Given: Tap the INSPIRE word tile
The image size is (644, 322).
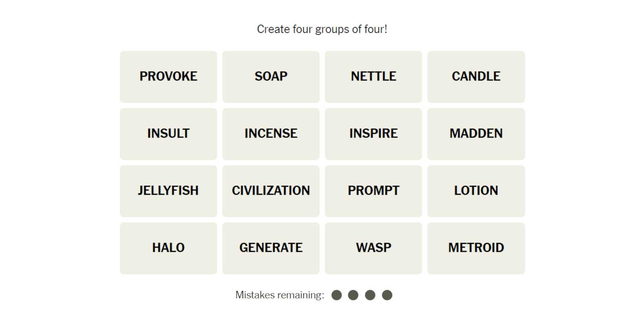Looking at the screenshot, I should [x=373, y=133].
